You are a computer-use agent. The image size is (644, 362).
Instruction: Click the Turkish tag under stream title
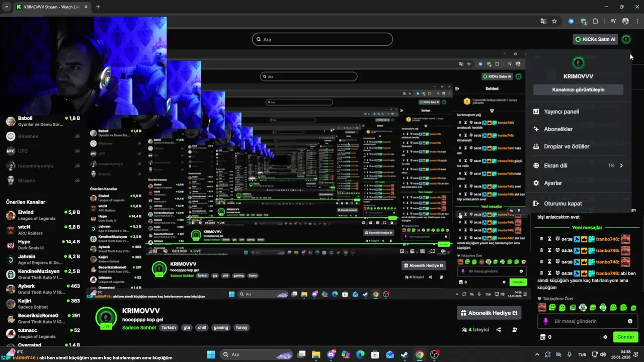[x=169, y=327]
